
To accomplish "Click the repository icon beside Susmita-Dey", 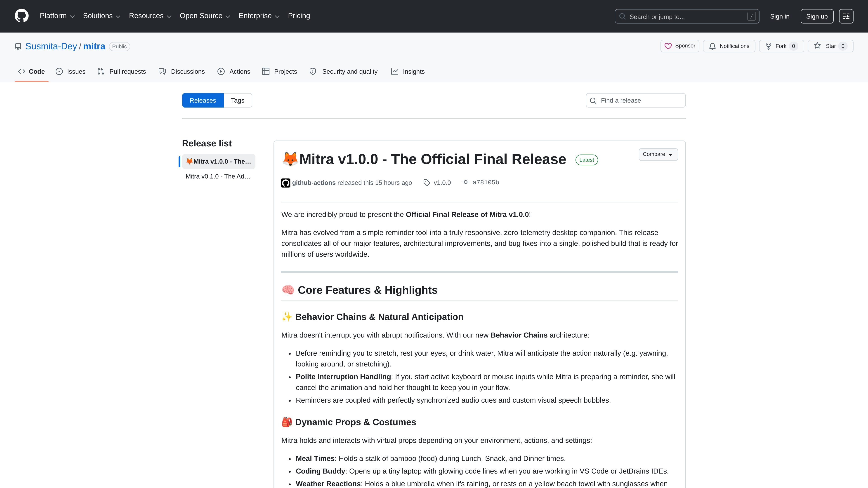I will (x=18, y=47).
